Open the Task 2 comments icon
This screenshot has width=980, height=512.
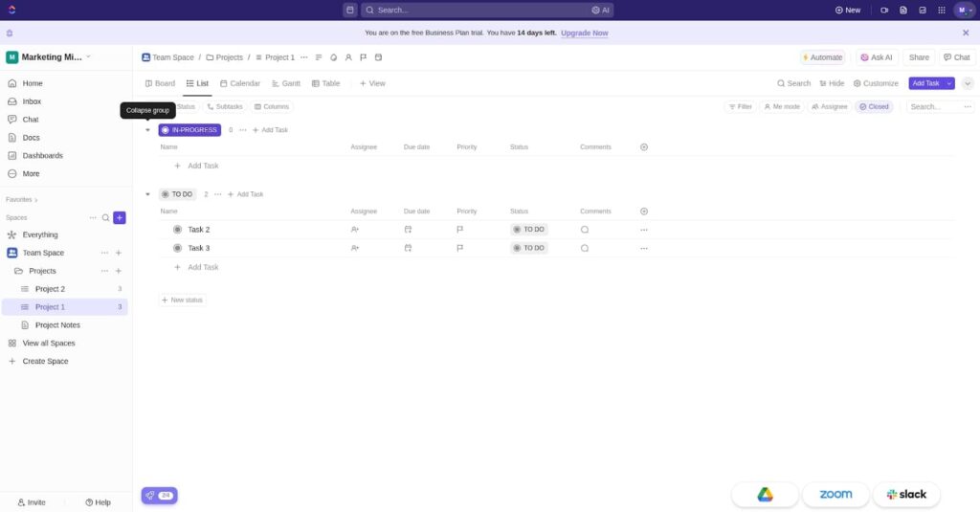585,230
